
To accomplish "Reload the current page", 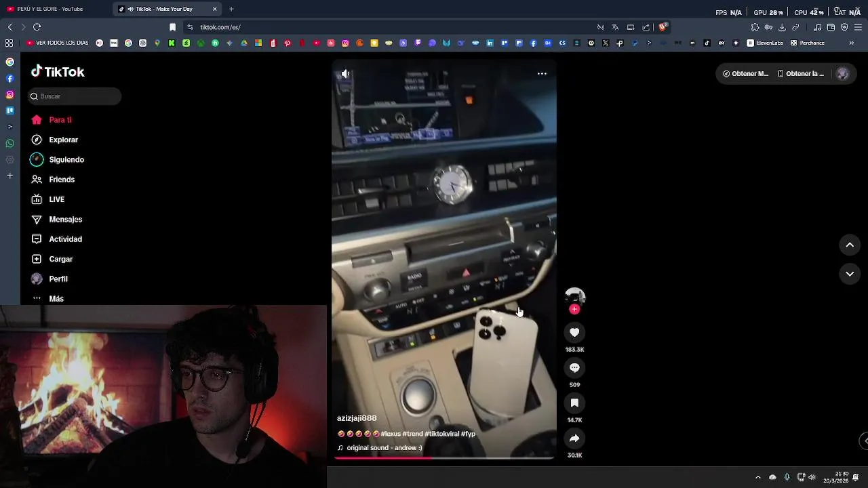I will click(37, 27).
